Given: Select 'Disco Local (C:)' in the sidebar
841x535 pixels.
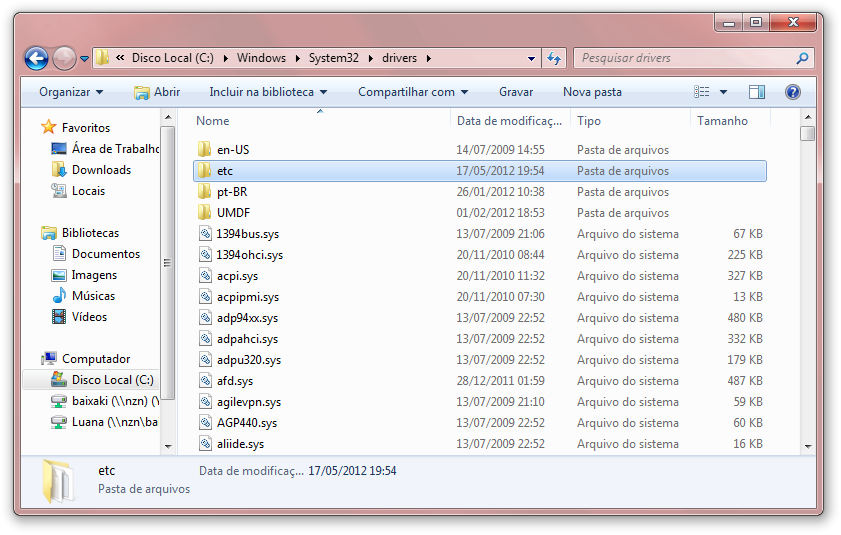Looking at the screenshot, I should coord(113,380).
